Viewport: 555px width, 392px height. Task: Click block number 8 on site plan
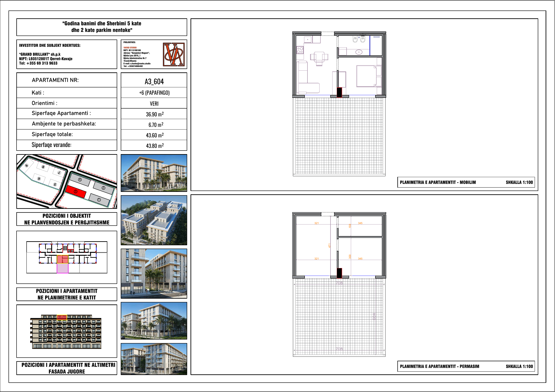[x=43, y=167]
